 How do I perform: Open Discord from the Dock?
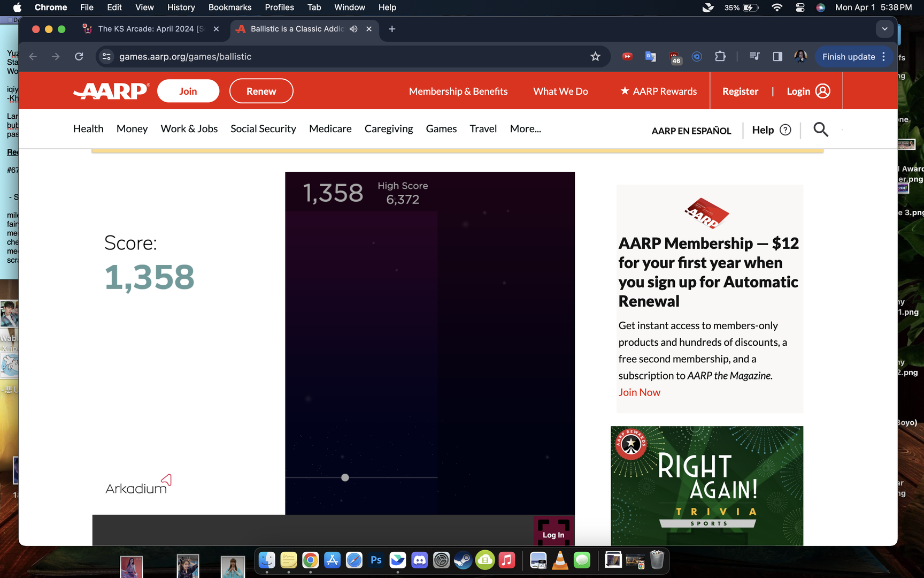pyautogui.click(x=420, y=560)
